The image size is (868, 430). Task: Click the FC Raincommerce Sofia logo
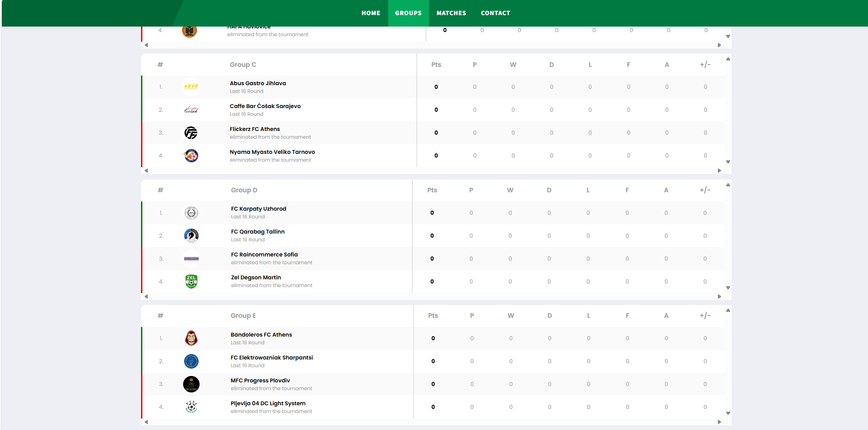pyautogui.click(x=191, y=258)
